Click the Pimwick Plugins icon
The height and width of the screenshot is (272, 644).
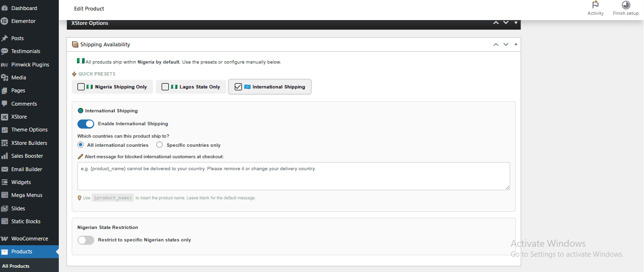tap(5, 65)
